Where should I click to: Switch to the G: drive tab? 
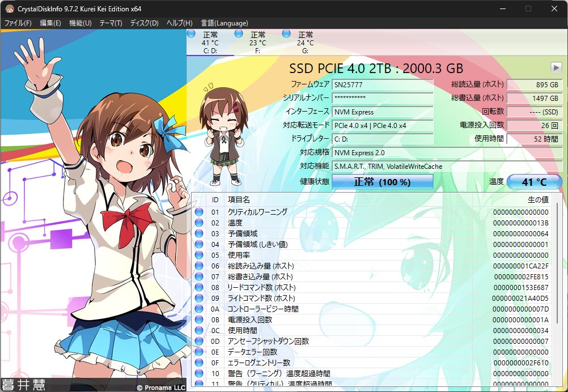point(305,42)
